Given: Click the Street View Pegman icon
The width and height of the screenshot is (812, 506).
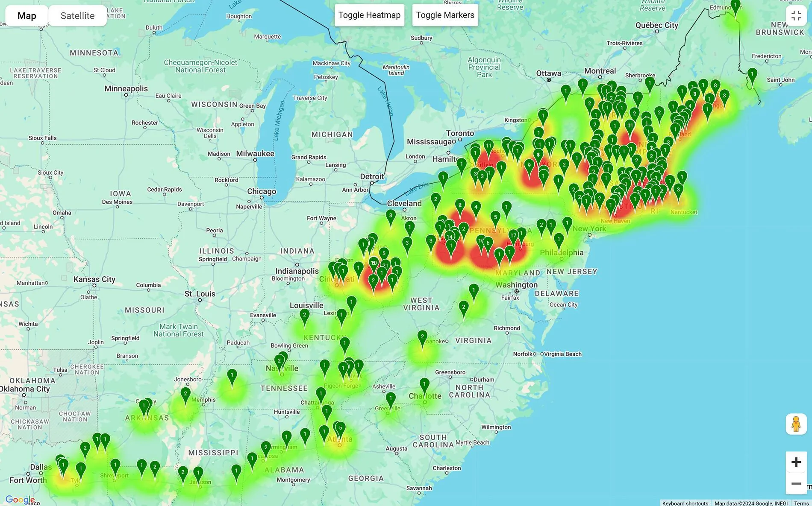Looking at the screenshot, I should tap(796, 424).
